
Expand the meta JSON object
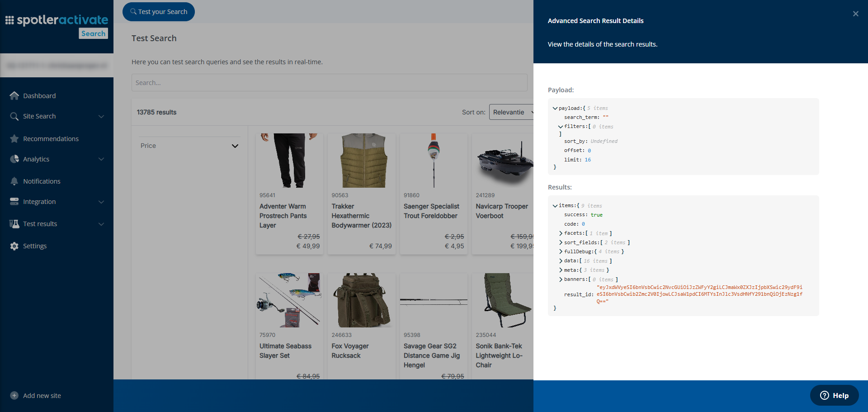[561, 270]
